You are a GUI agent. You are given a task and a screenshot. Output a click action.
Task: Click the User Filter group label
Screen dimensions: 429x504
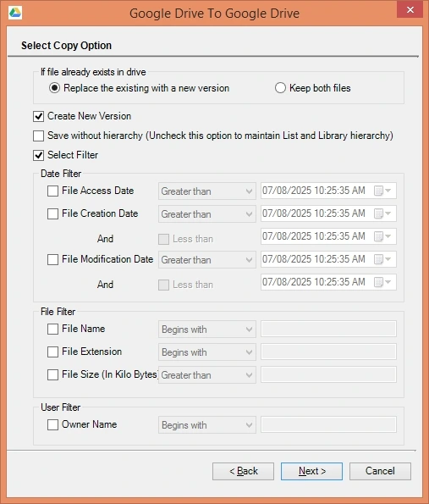[61, 407]
